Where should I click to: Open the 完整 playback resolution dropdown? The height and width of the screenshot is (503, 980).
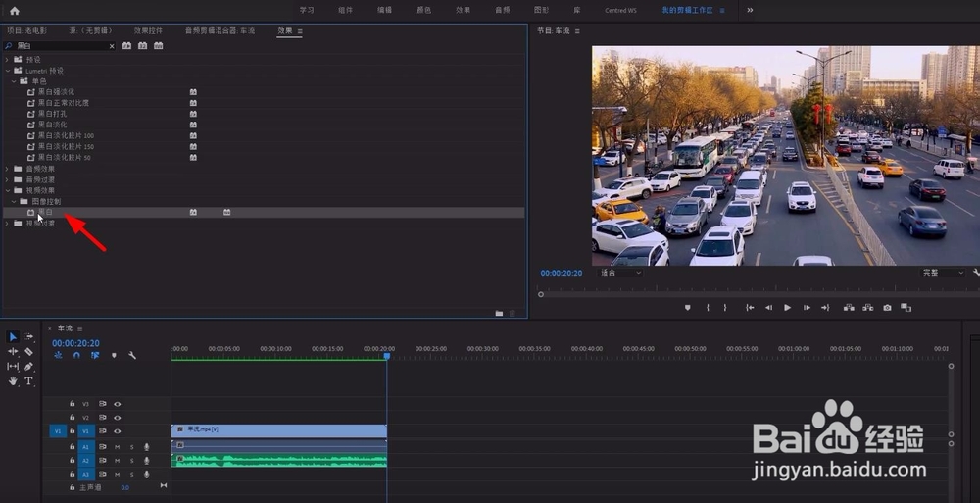click(943, 273)
